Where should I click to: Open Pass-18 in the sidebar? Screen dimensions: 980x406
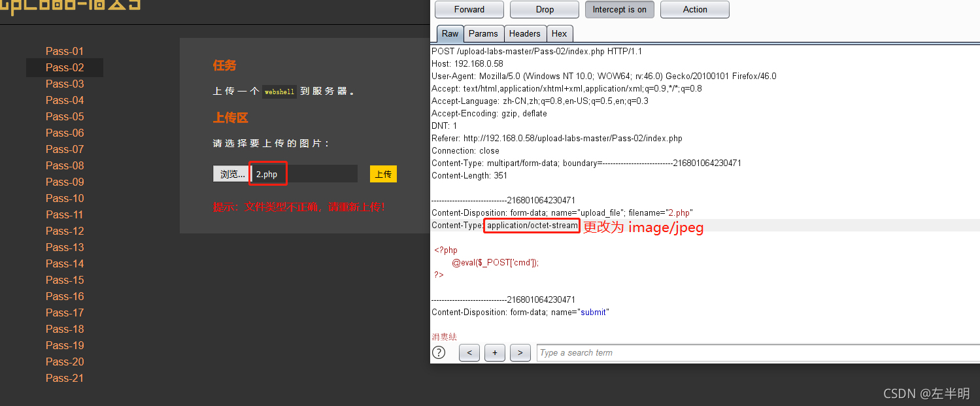pyautogui.click(x=65, y=329)
